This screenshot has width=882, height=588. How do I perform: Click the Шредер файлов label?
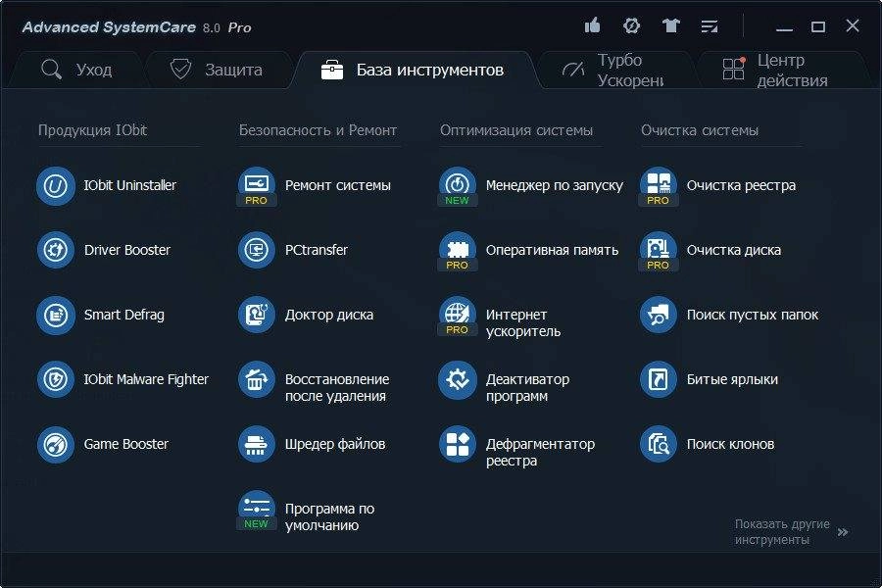pos(335,444)
